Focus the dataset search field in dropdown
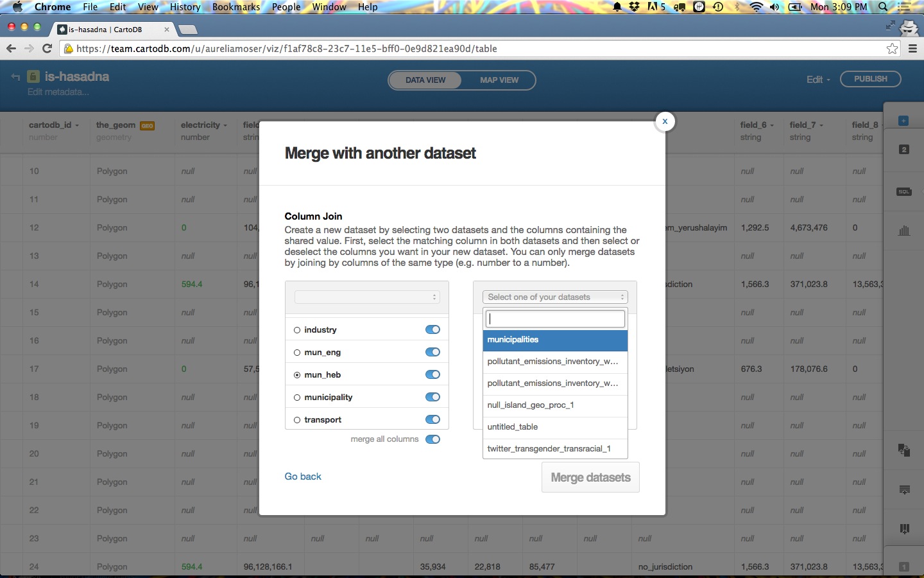924x578 pixels. 555,319
